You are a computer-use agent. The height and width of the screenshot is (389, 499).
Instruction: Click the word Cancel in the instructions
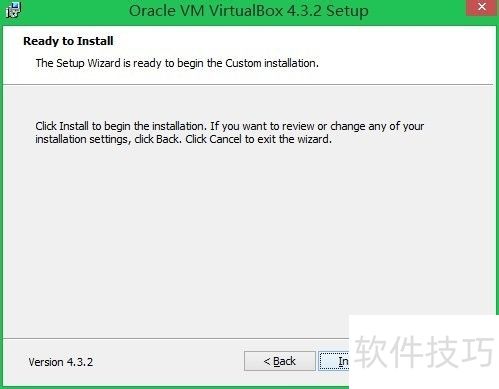(226, 139)
